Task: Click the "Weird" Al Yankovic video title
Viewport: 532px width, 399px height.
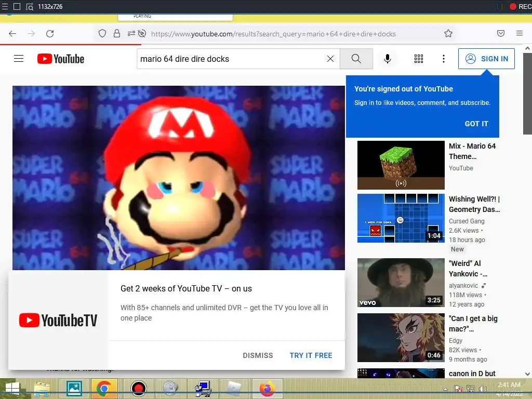Action: coord(468,269)
